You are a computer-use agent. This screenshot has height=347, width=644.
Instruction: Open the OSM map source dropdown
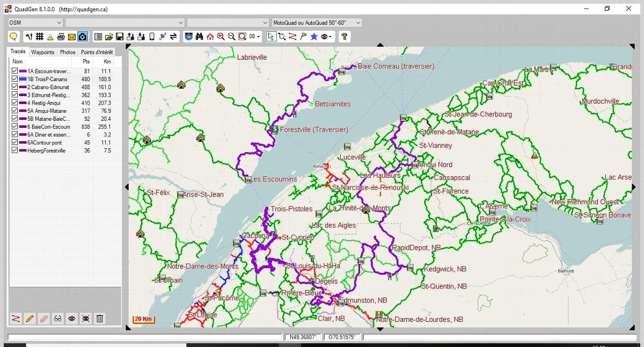point(35,23)
